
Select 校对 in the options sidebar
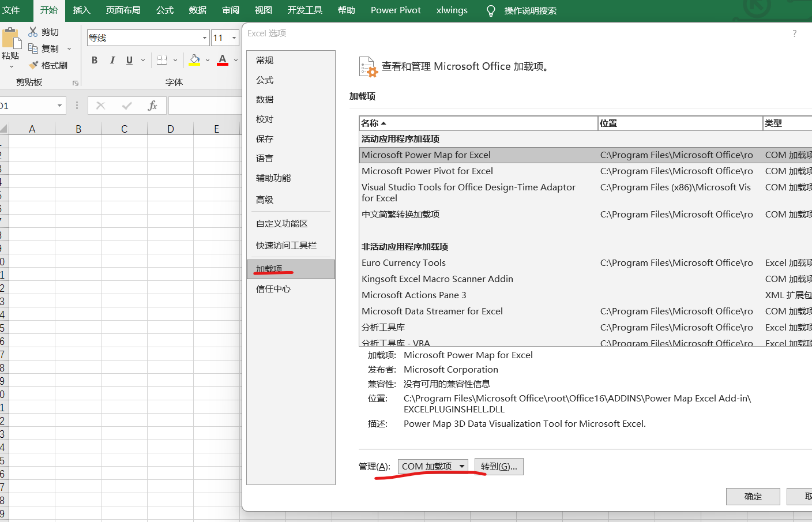pos(291,119)
